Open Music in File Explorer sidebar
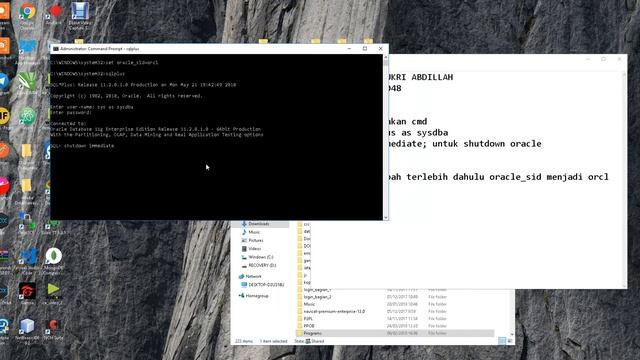The width and height of the screenshot is (640, 360). [254, 232]
